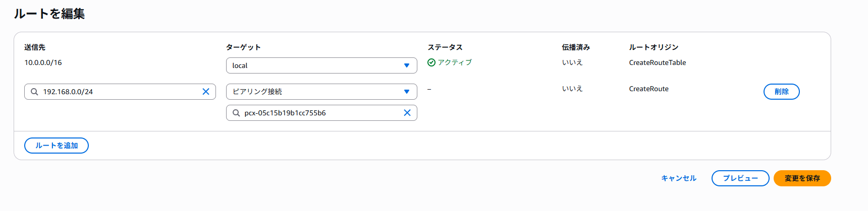Click the local target combo box

coord(321,65)
